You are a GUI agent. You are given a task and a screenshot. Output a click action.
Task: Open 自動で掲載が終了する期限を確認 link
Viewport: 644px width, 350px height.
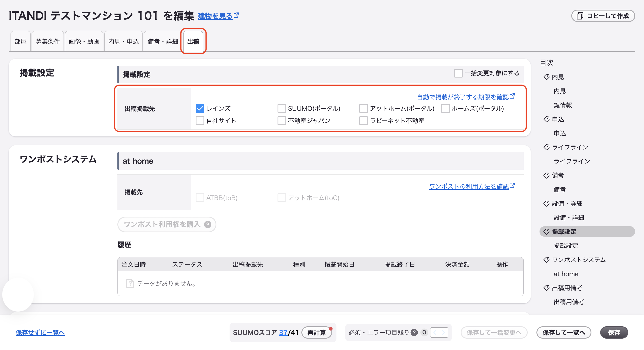463,97
